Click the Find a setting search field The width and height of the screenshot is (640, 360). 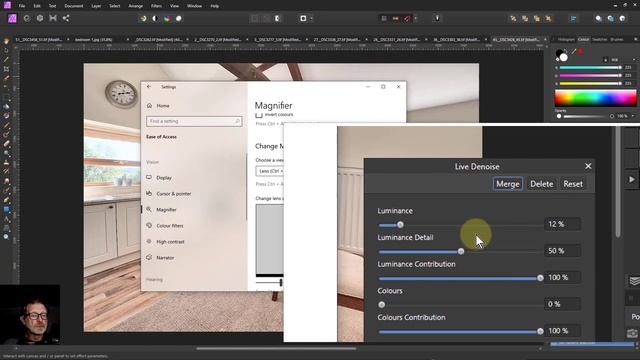[194, 121]
